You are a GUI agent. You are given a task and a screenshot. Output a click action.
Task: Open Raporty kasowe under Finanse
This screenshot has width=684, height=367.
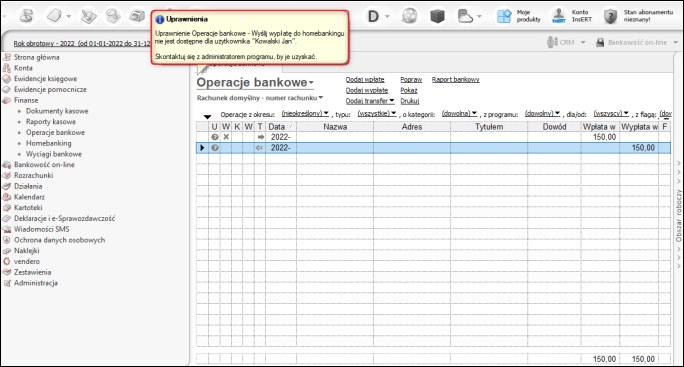[x=51, y=122]
